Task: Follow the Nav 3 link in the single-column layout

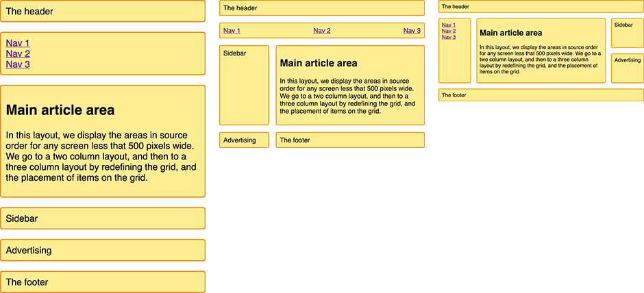Action: coord(18,64)
